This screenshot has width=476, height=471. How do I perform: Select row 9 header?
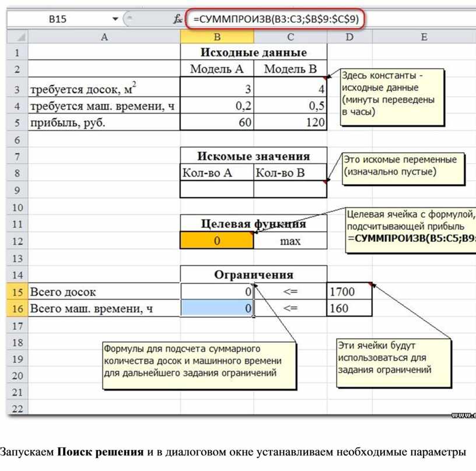click(17, 190)
